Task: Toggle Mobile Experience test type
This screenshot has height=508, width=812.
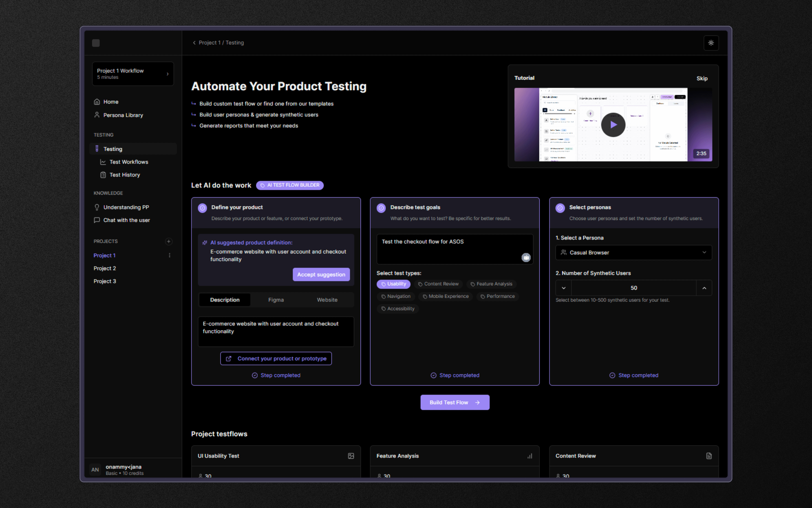Action: point(445,296)
